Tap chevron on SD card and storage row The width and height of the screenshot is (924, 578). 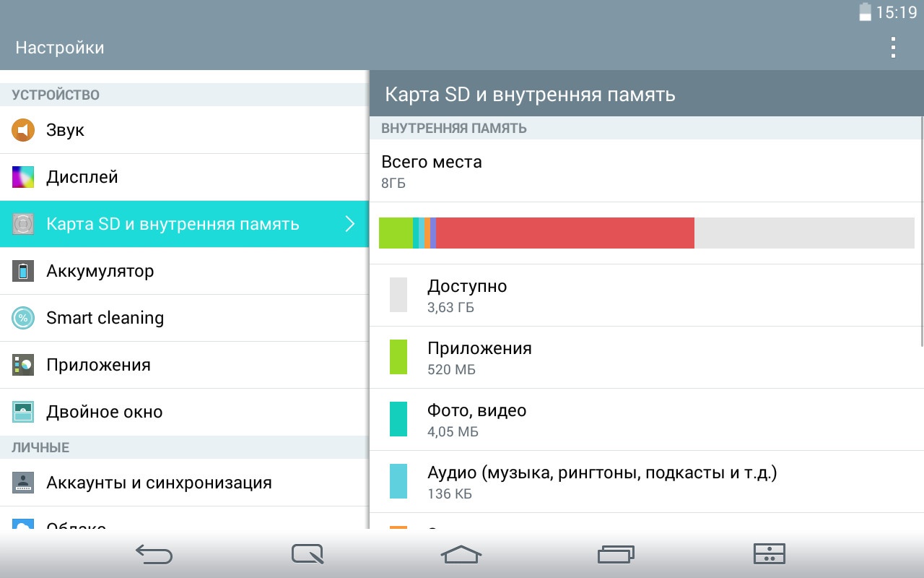click(x=350, y=224)
